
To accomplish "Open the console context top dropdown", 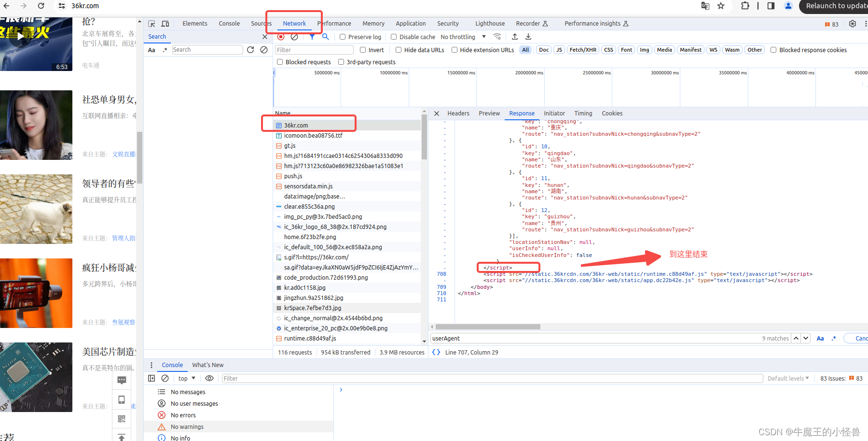I will tap(187, 378).
